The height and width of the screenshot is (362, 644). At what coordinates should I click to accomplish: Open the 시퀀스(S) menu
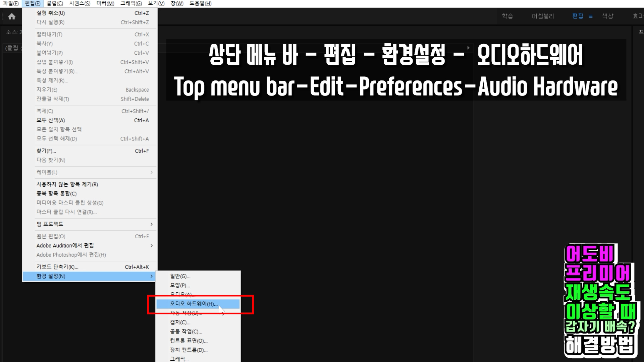[x=79, y=3]
